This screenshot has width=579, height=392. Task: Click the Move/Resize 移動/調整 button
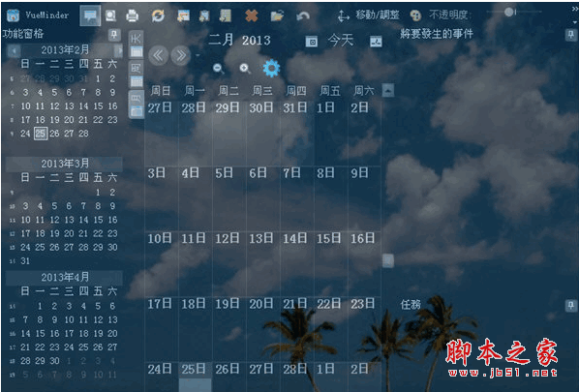[369, 15]
